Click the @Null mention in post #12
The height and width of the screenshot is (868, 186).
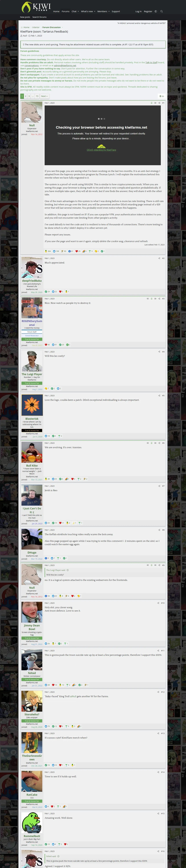click(73, 696)
